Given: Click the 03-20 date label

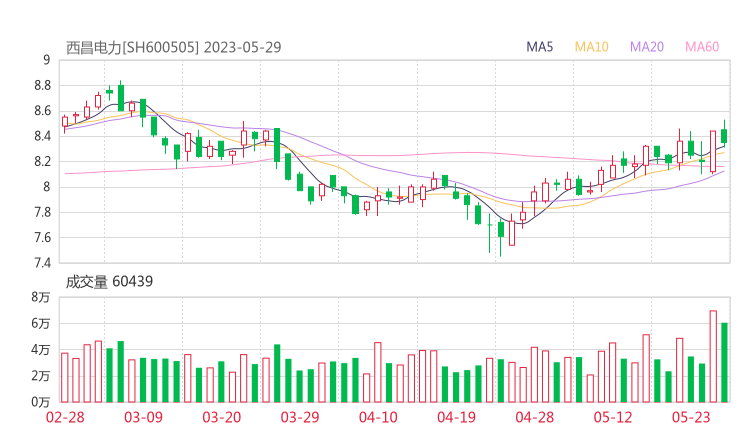Looking at the screenshot, I should [222, 417].
